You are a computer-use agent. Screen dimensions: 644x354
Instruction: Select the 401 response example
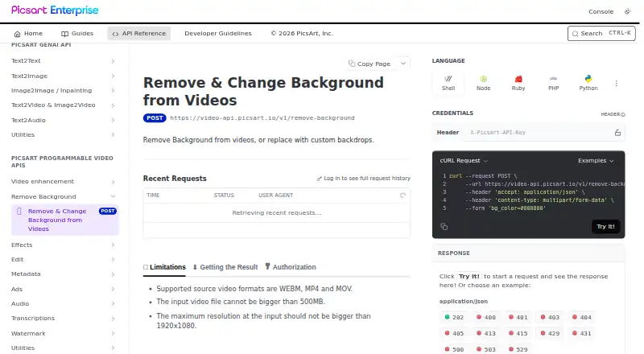point(518,318)
